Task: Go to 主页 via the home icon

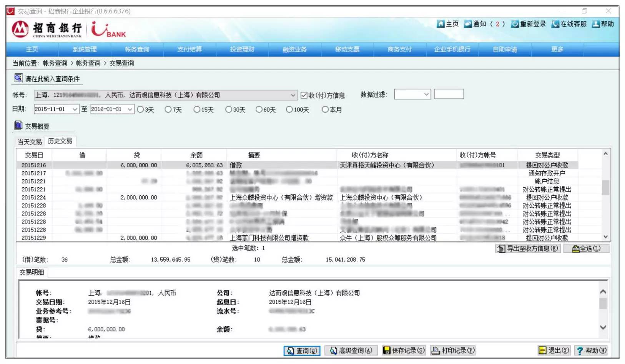Action: (440, 24)
